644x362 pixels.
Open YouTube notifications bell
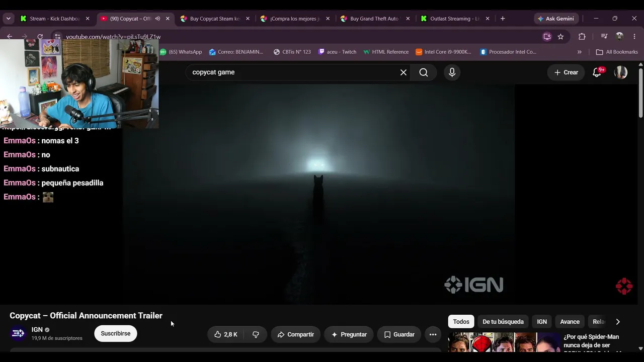tap(597, 72)
